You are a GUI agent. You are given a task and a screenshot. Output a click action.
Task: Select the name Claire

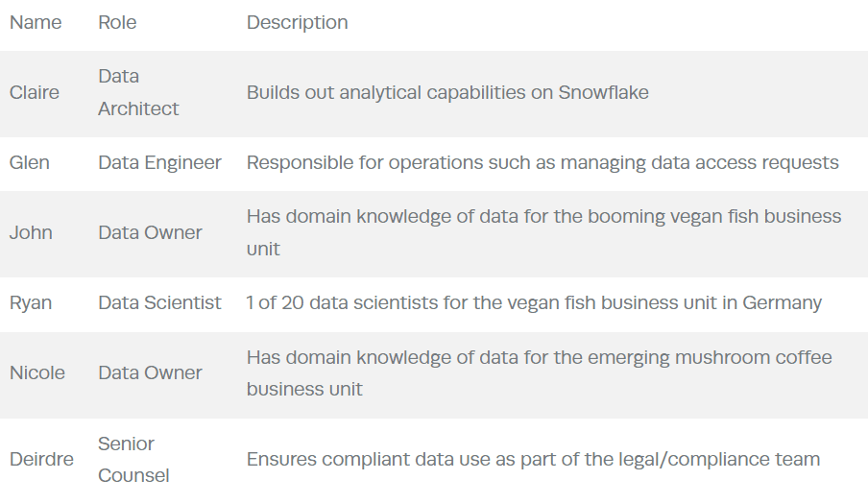coord(35,92)
